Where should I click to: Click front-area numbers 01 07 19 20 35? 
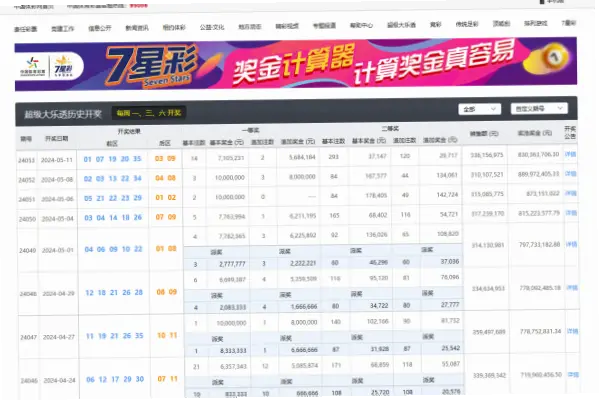pos(112,159)
